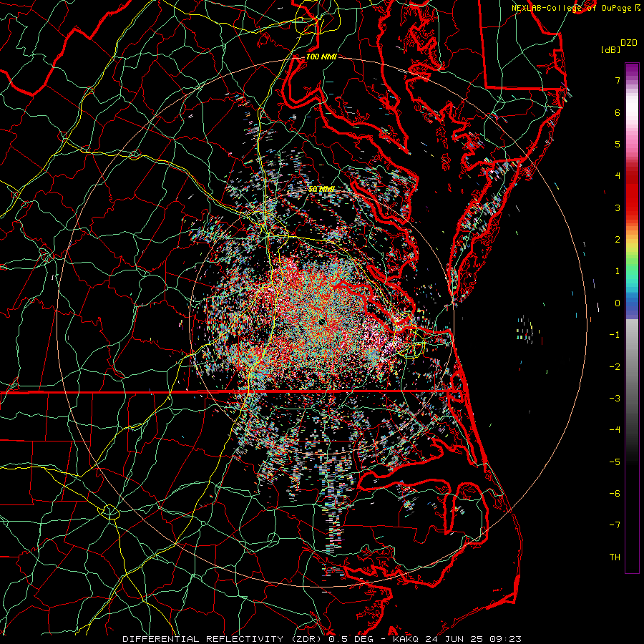Select the -3 dB value on the scale
The height and width of the screenshot is (644, 644).
click(615, 399)
